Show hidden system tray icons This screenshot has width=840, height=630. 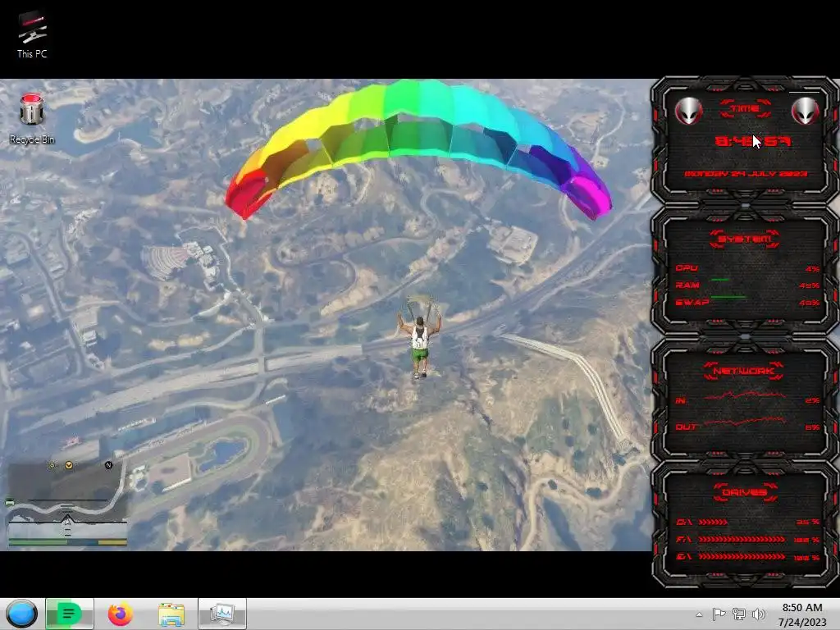point(699,614)
